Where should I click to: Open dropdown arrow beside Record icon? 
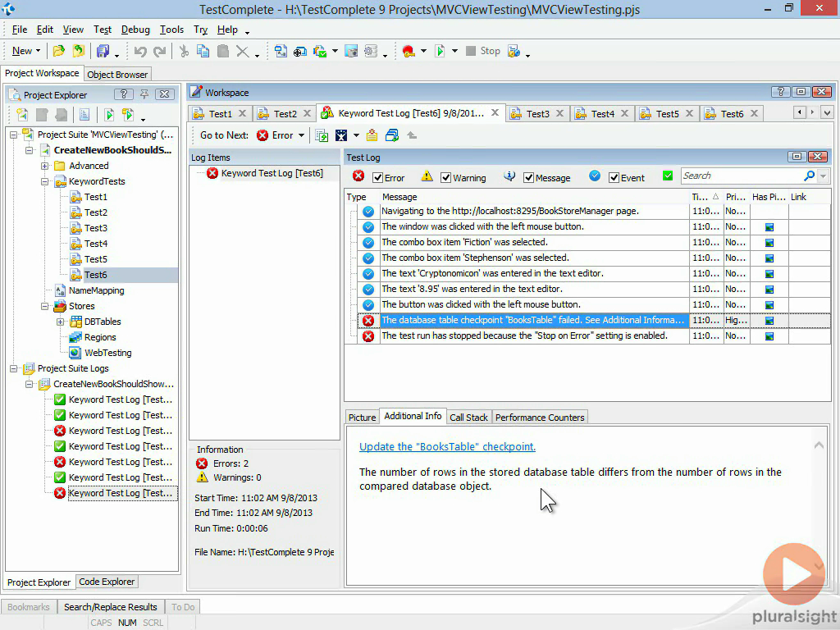pyautogui.click(x=423, y=52)
